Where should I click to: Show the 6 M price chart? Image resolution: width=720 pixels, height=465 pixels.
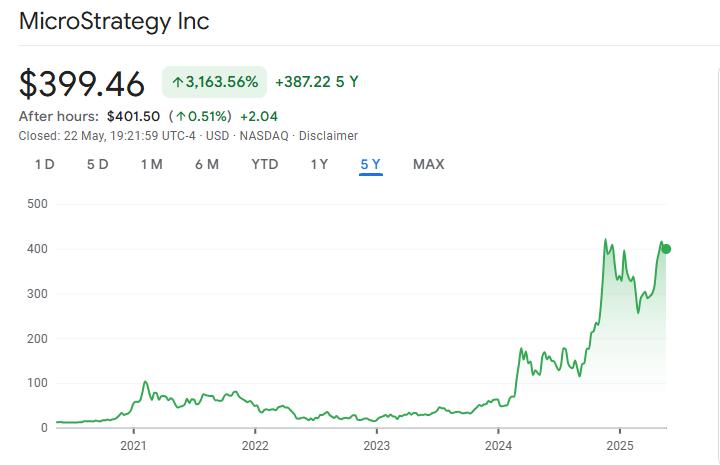pyautogui.click(x=207, y=164)
